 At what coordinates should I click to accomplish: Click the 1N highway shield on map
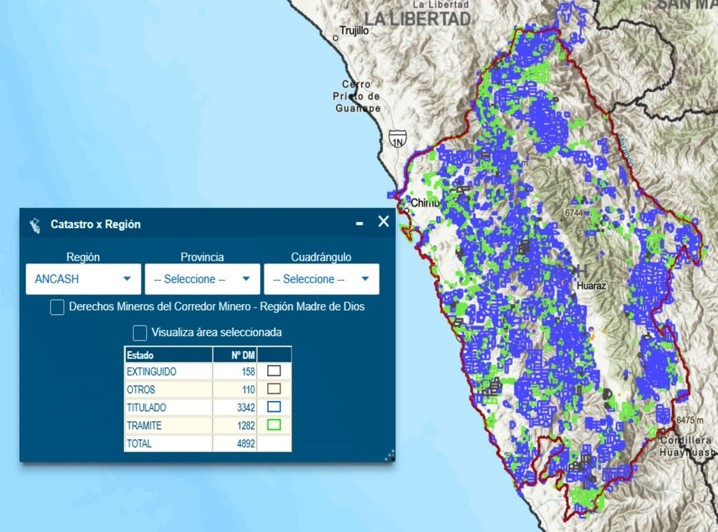tap(397, 143)
